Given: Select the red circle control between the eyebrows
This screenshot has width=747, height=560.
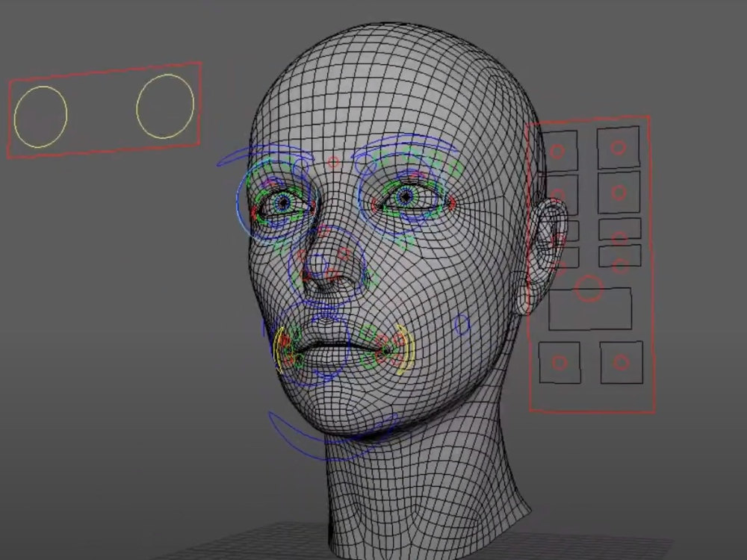Looking at the screenshot, I should pos(333,162).
